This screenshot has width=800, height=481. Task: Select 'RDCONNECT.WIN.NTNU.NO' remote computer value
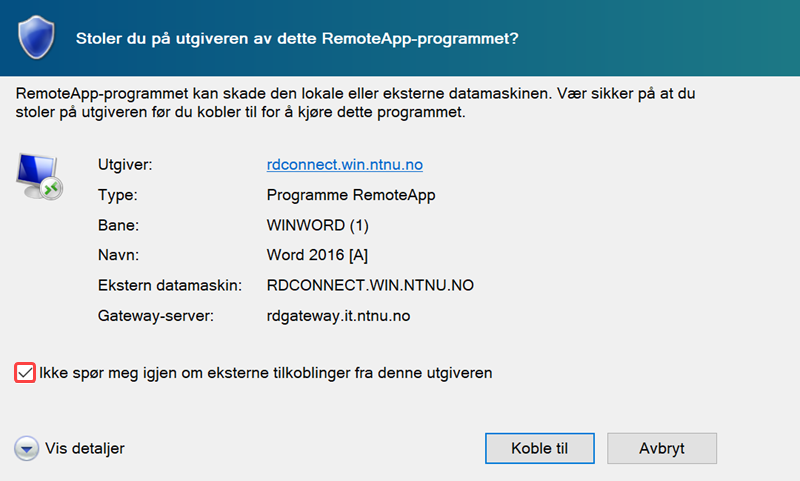pos(370,285)
